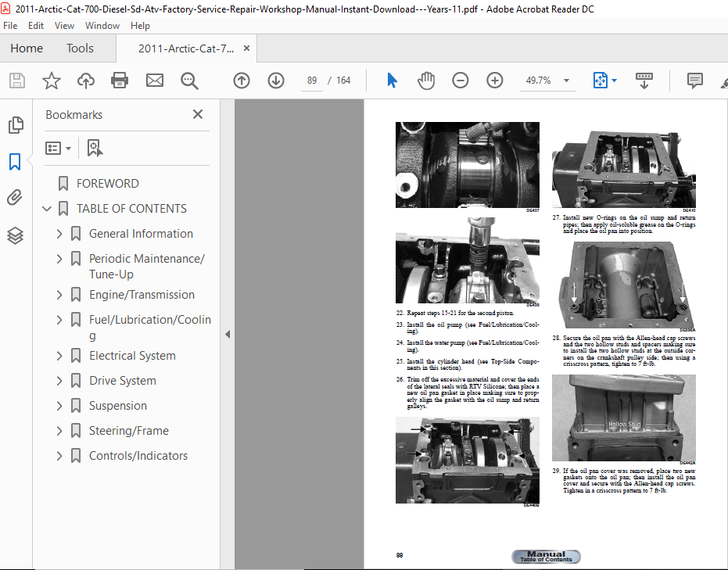
Task: Select the Steering/Frame bookmark
Action: click(x=128, y=431)
